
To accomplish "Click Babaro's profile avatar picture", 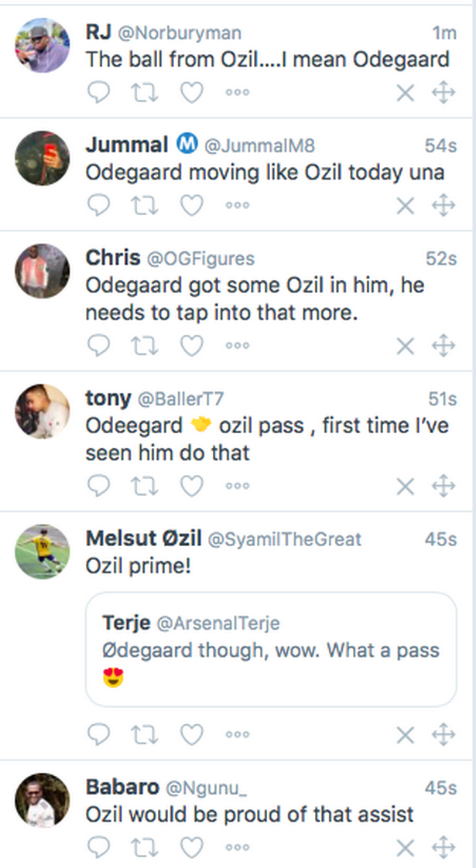I will 43,800.
